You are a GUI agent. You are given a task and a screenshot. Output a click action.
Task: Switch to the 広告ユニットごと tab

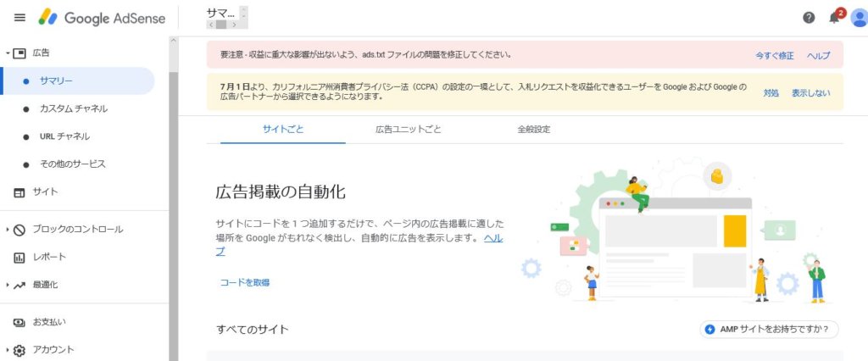coord(409,130)
